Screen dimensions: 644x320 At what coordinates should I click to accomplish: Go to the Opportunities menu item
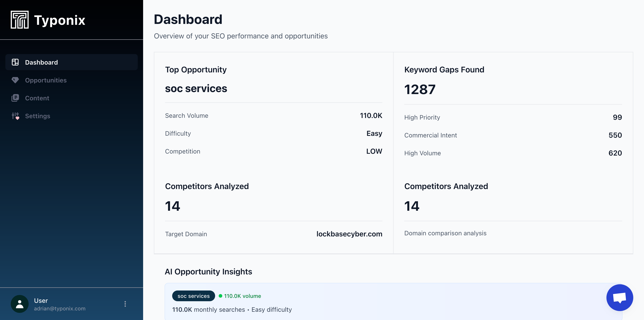pos(46,80)
